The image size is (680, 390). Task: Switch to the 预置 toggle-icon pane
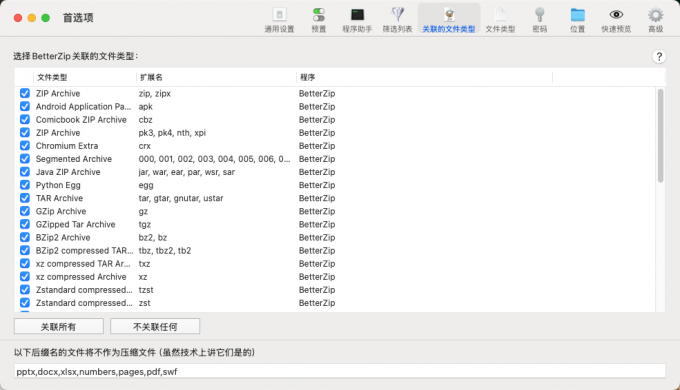pos(318,20)
